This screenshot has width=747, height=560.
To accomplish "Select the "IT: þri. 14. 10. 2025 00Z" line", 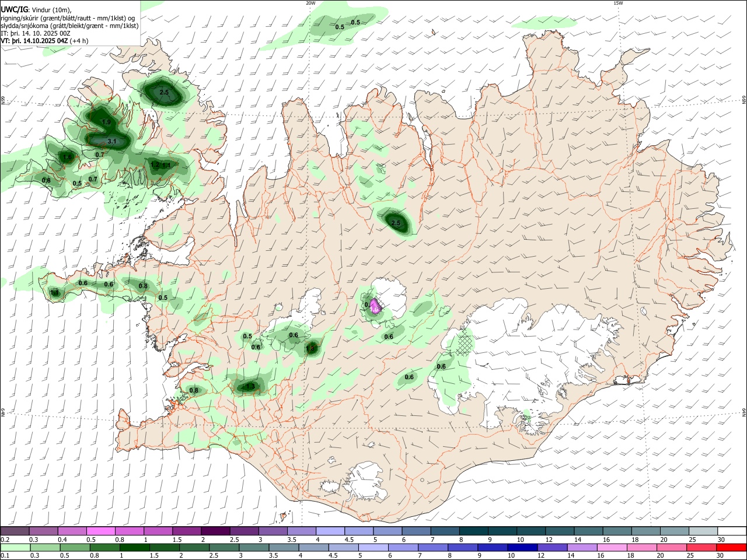I will click(x=36, y=33).
